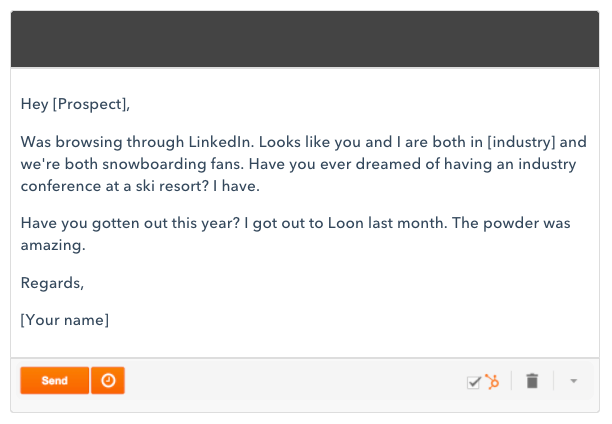Discard draft with the trash icon
This screenshot has height=424, width=612.
[532, 381]
